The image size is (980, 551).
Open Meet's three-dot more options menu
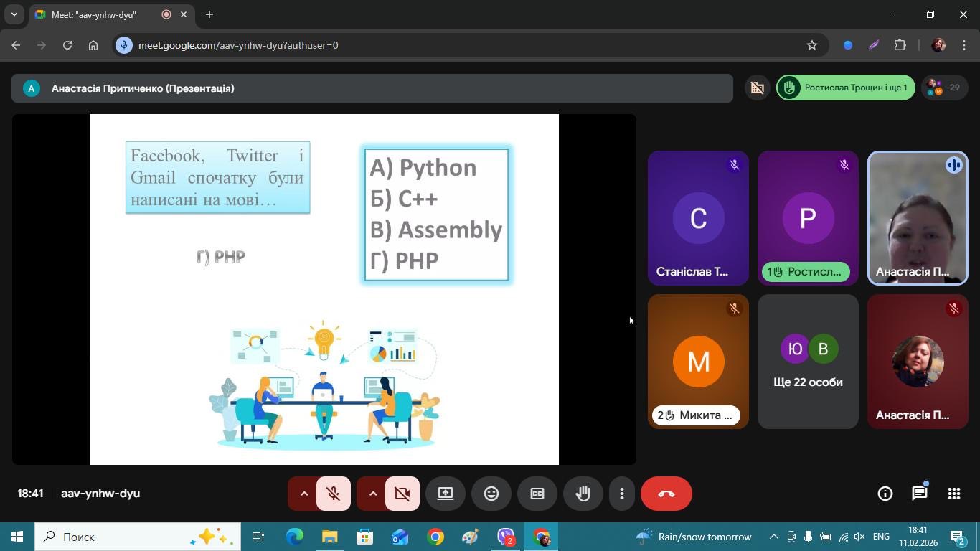pyautogui.click(x=622, y=494)
